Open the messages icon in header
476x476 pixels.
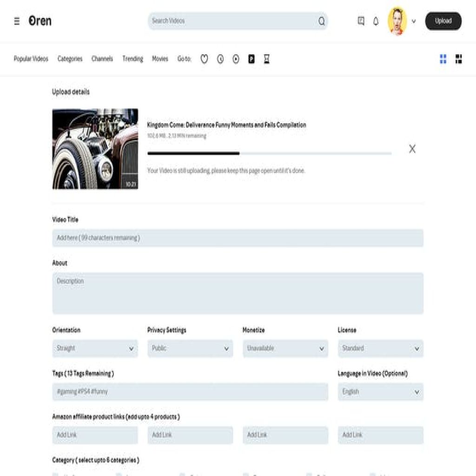pos(361,21)
